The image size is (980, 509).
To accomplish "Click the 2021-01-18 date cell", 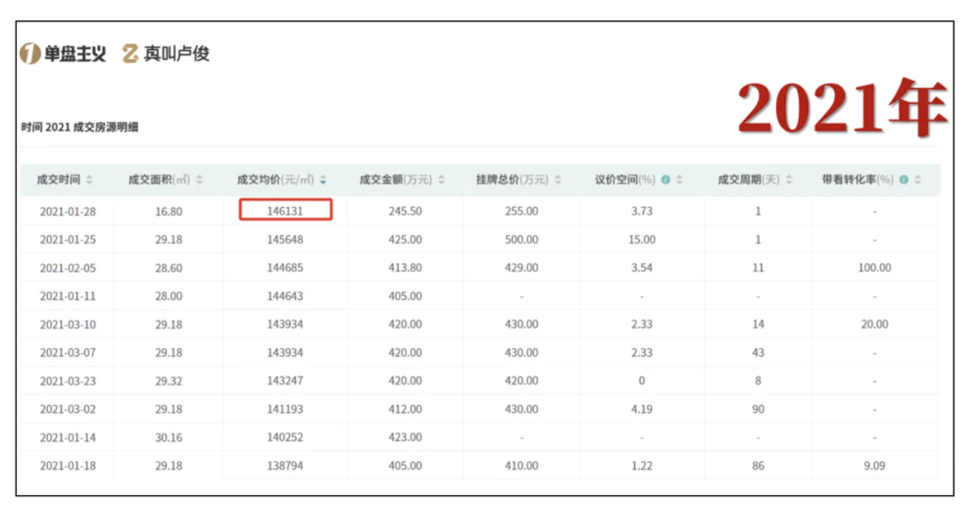I will coord(66,466).
